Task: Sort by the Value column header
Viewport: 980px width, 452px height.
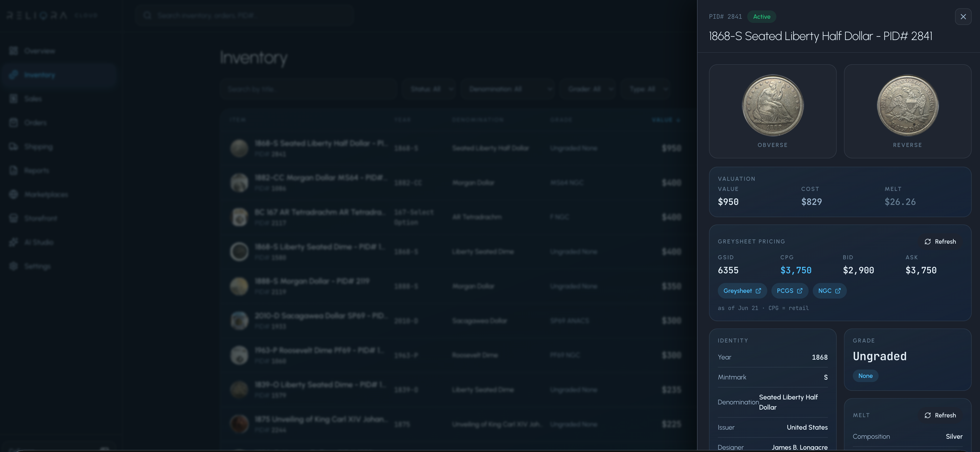Action: pos(666,120)
